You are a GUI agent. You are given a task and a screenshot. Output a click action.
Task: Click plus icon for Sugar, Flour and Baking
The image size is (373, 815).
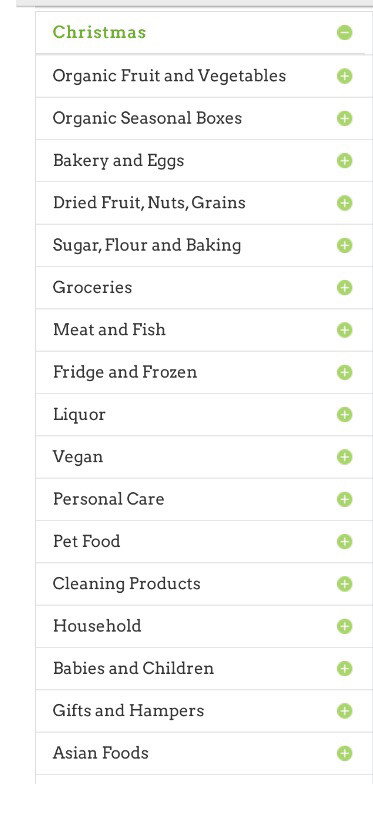(344, 245)
